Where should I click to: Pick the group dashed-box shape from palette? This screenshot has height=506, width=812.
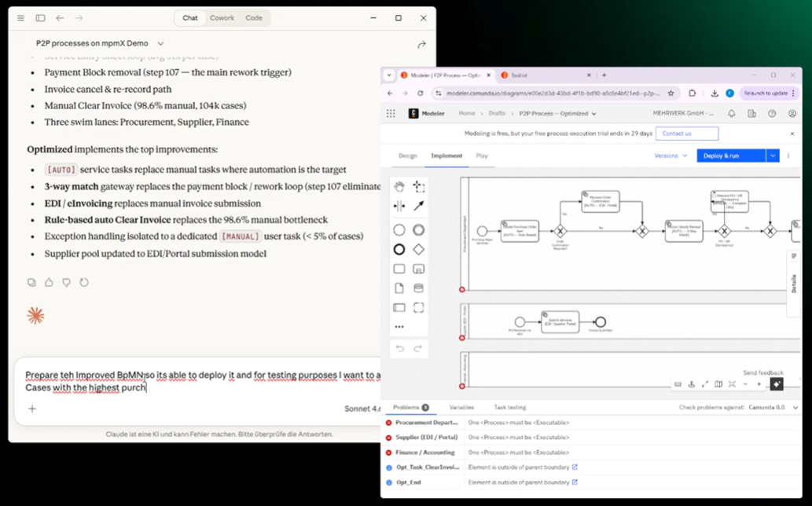tap(418, 308)
